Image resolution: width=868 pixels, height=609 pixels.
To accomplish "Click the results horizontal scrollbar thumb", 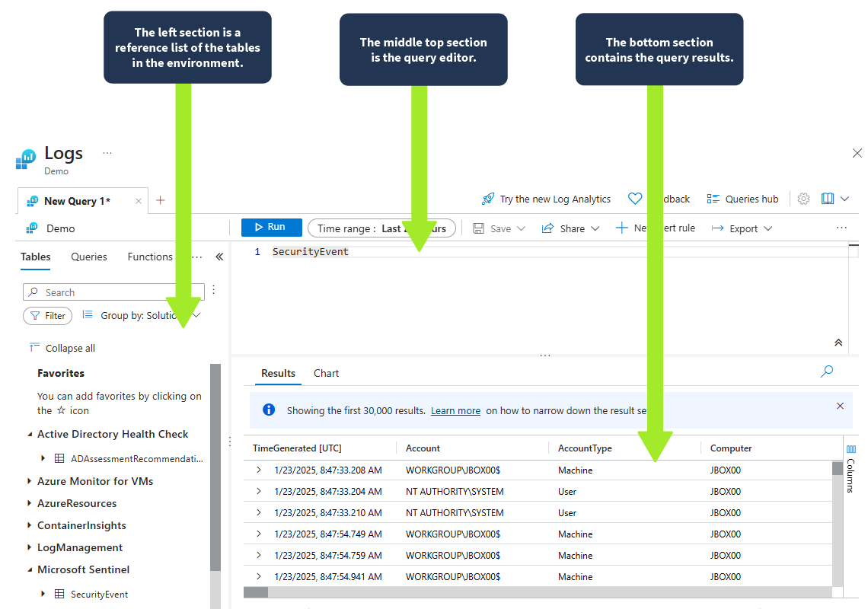I will (256, 592).
